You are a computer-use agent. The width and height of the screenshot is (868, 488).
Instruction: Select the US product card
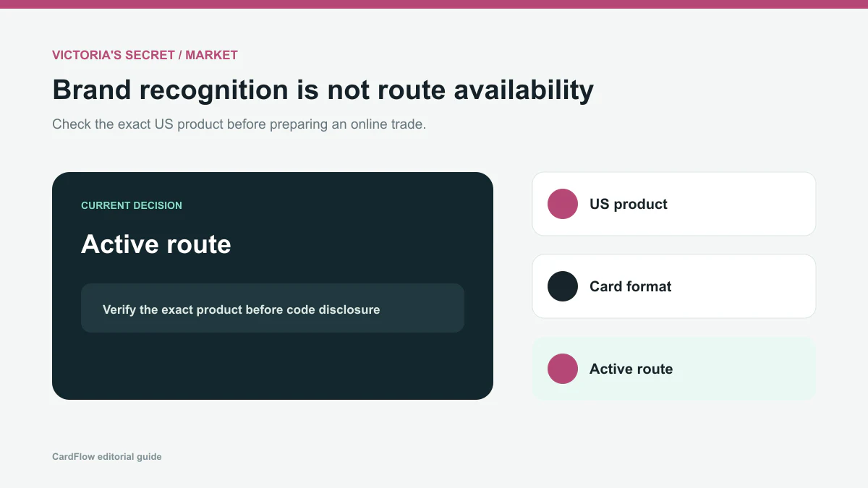[674, 204]
